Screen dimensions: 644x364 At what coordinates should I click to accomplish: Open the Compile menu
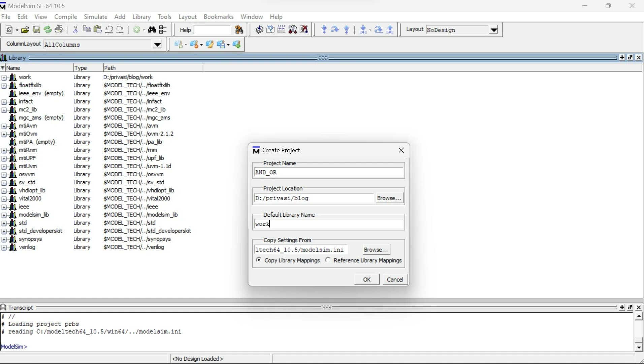point(66,17)
